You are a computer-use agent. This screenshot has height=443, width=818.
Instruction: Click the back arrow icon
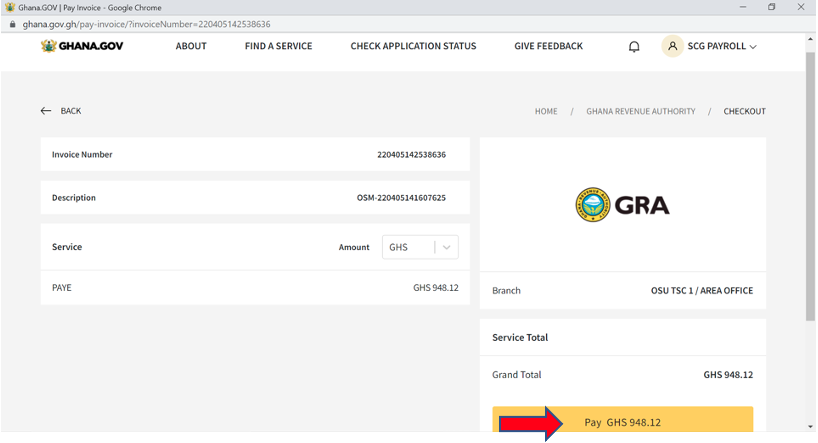pyautogui.click(x=46, y=111)
